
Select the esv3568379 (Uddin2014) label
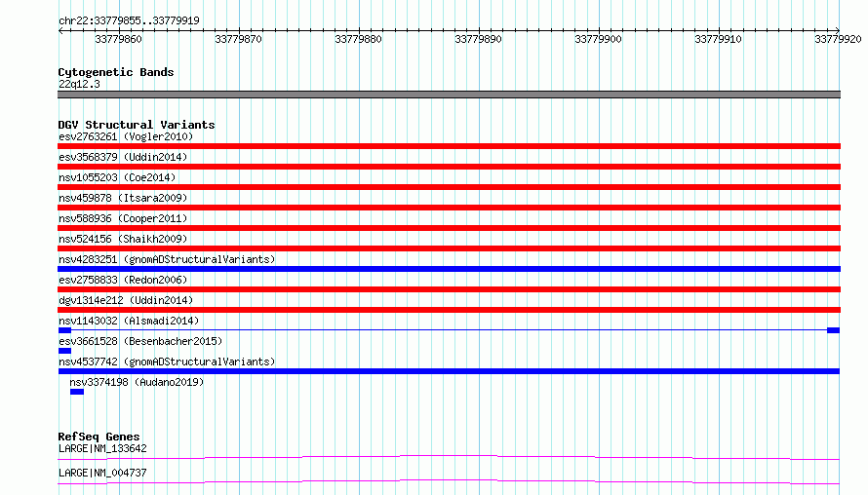pos(123,157)
